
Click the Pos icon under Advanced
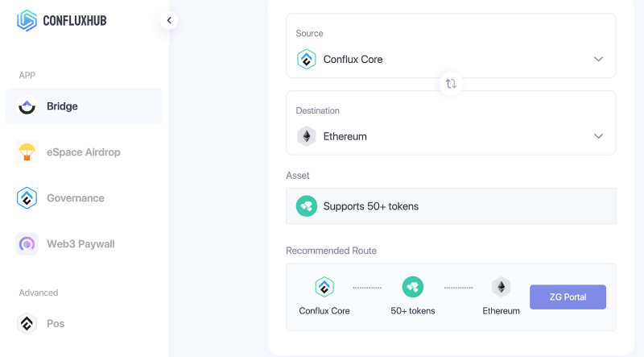coord(27,323)
